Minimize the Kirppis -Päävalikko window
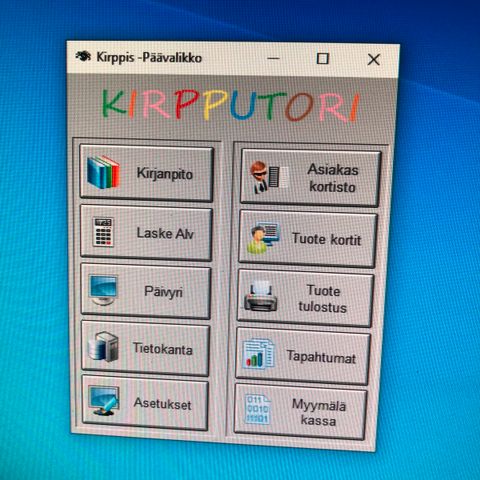Viewport: 480px width, 480px height. 273,58
